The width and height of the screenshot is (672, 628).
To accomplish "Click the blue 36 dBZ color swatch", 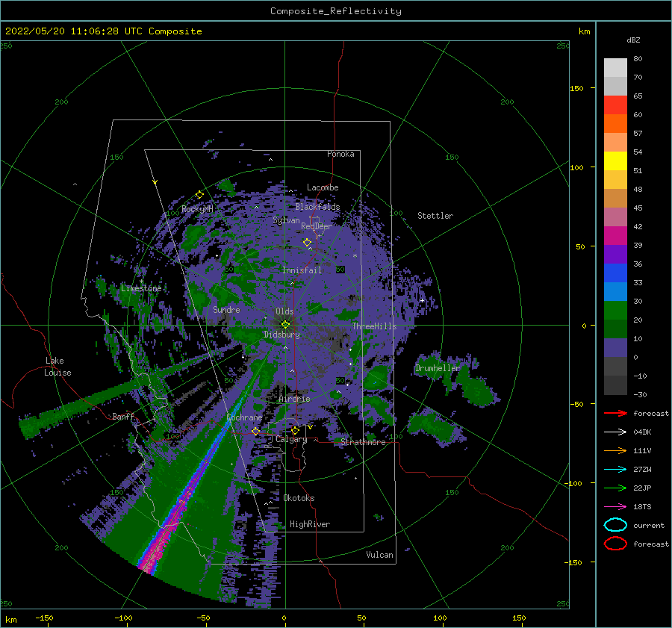I will 615,273.
